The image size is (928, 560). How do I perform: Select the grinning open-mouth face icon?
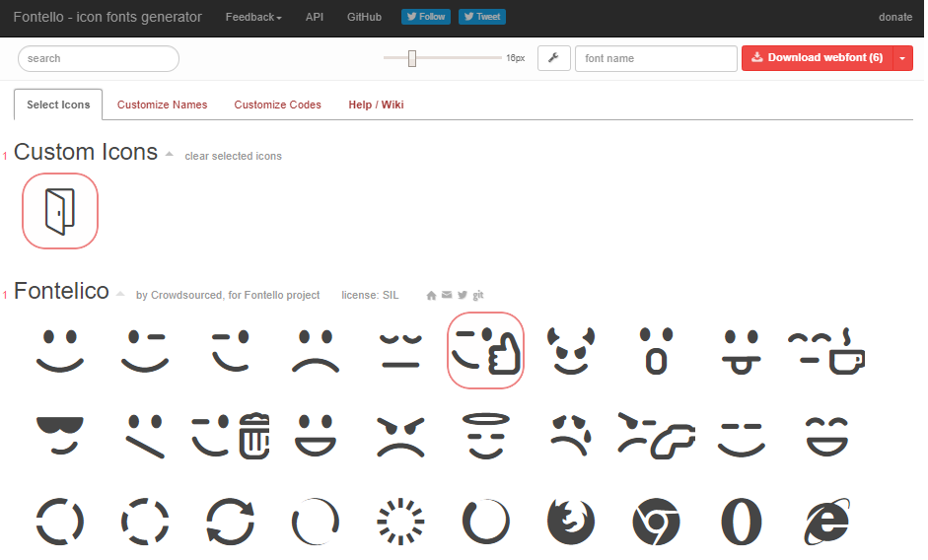click(316, 437)
